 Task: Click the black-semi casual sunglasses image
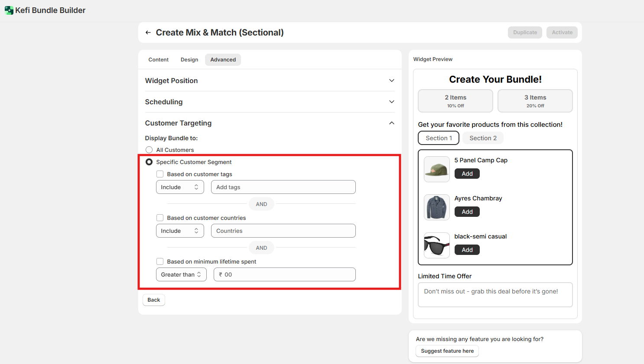point(436,245)
